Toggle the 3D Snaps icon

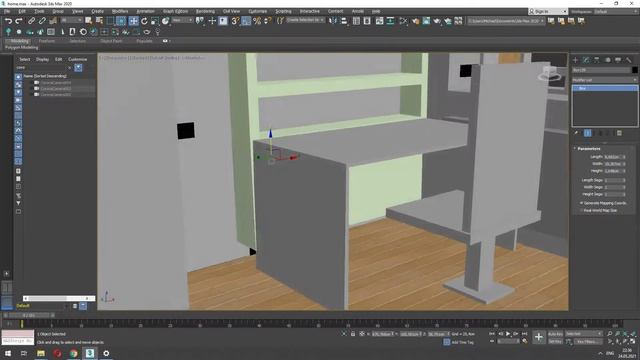click(235, 21)
